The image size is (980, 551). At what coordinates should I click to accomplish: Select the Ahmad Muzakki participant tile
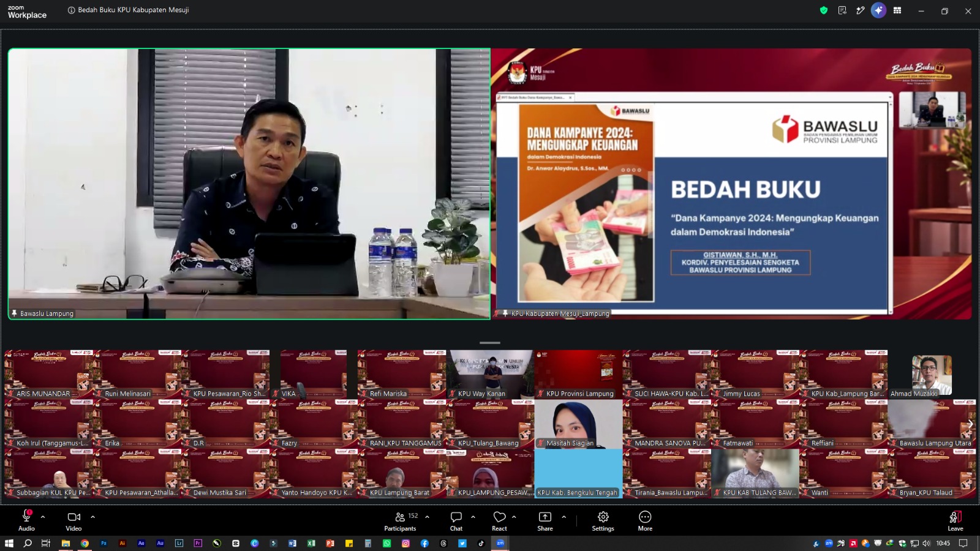click(x=932, y=374)
